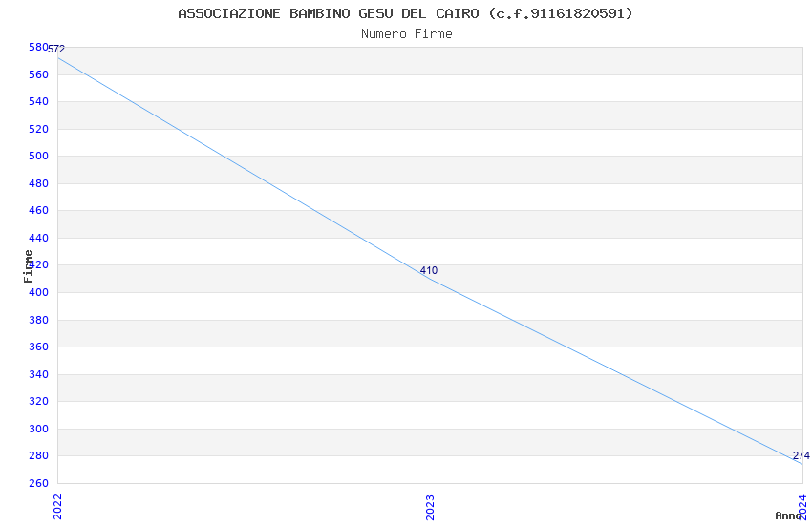Click the 580 y-axis tick label
This screenshot has height=525, width=812.
(38, 47)
